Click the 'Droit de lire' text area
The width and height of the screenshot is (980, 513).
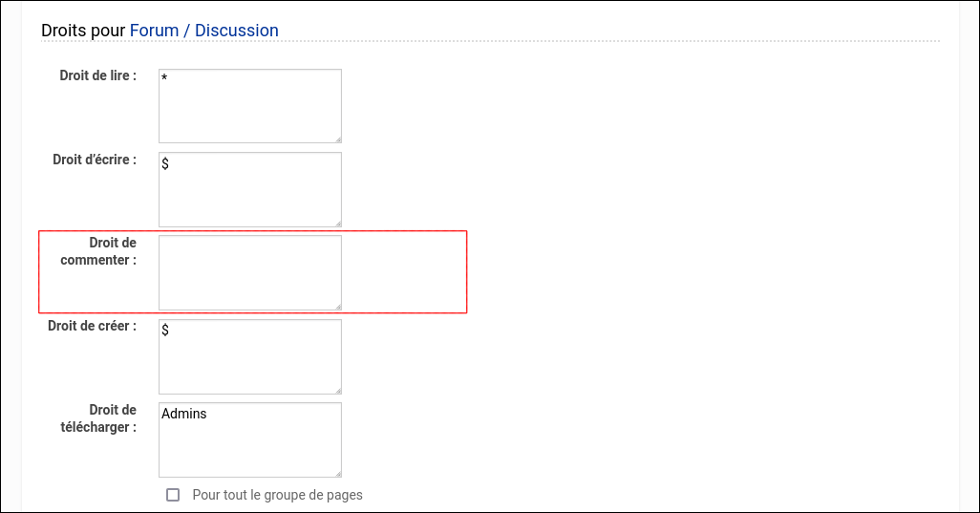[x=249, y=105]
